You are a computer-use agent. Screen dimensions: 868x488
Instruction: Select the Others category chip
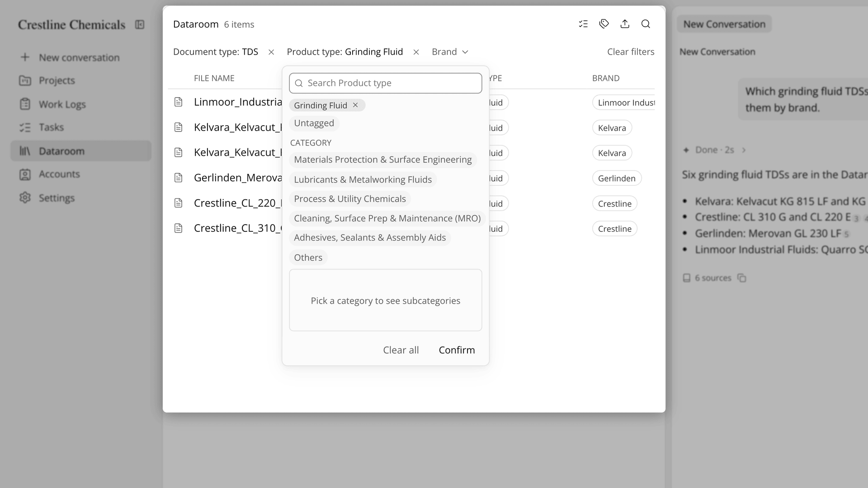point(308,258)
